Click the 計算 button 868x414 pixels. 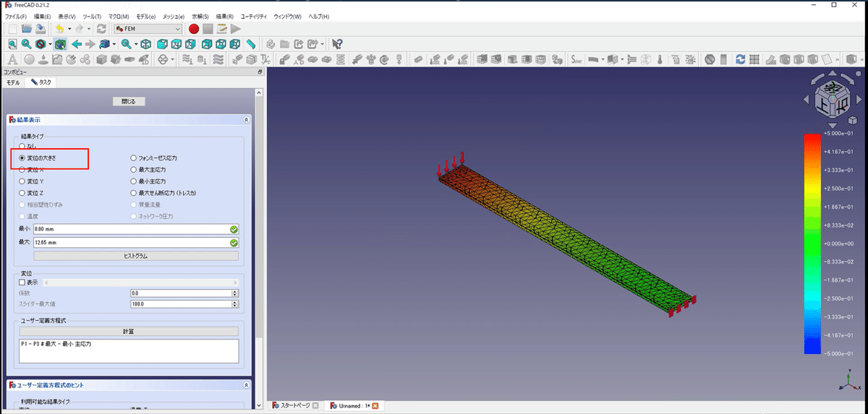[x=129, y=331]
